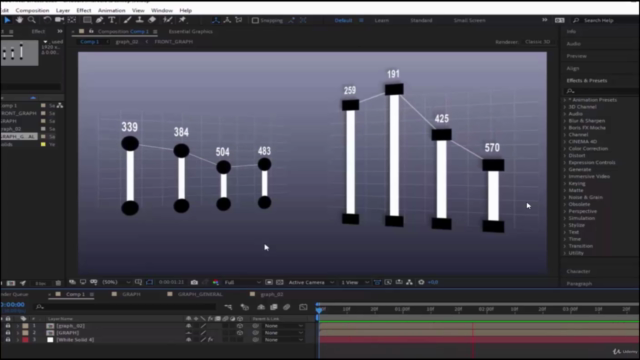
Task: Select the Unified Camera tool
Action: (x=59, y=20)
